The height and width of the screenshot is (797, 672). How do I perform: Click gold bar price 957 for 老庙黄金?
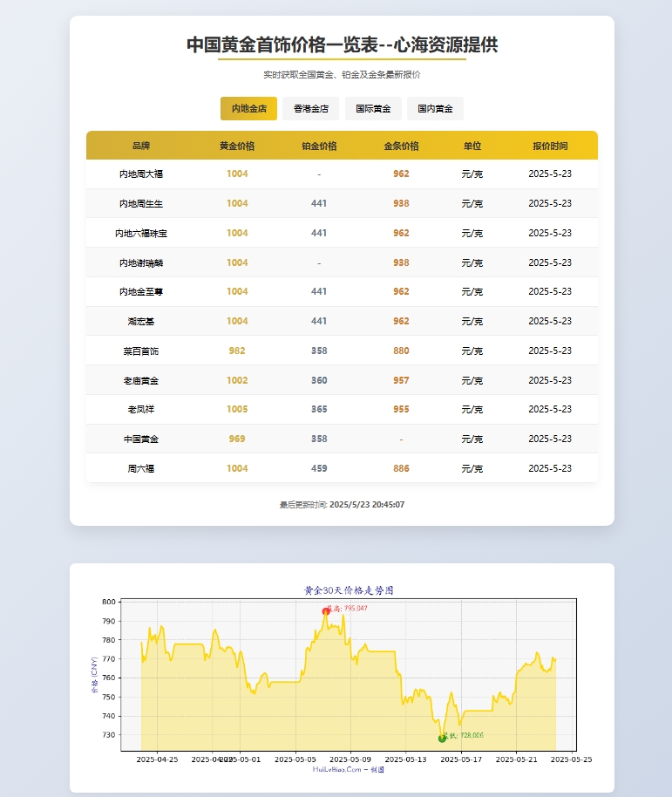[401, 380]
